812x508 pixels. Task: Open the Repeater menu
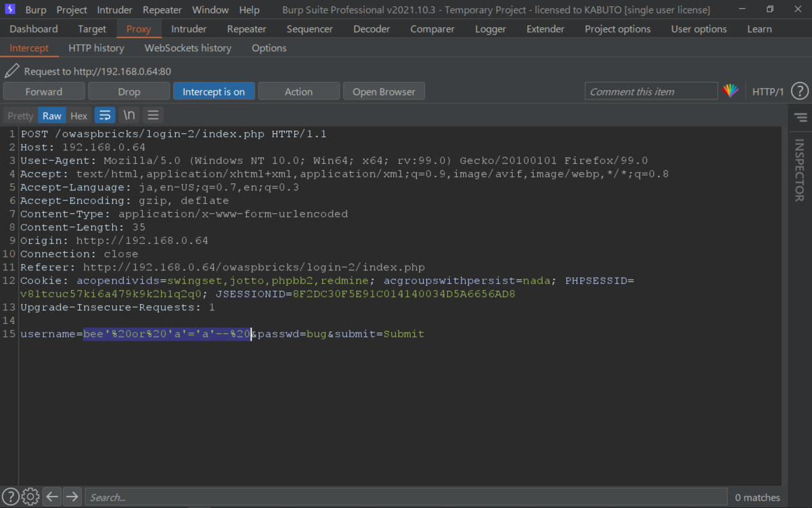[x=162, y=9]
